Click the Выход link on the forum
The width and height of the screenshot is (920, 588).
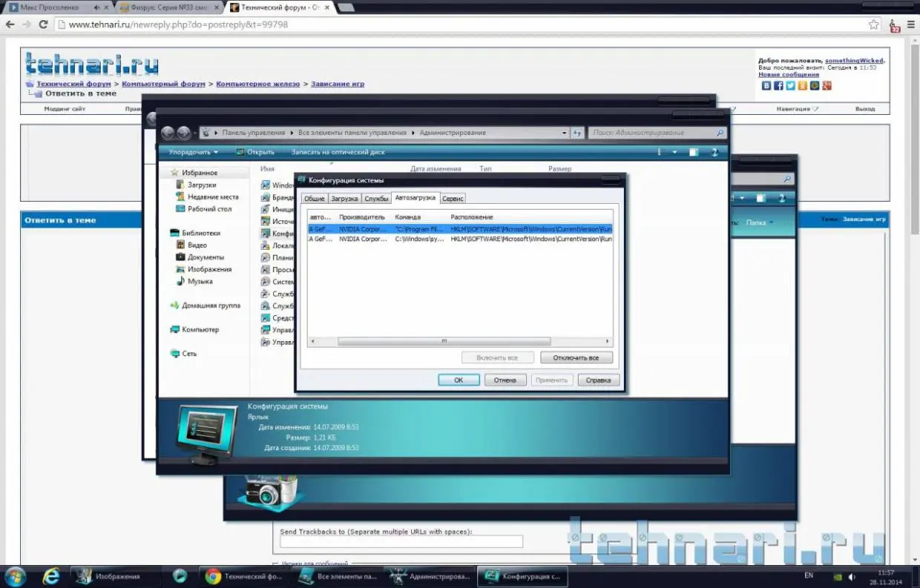point(865,108)
